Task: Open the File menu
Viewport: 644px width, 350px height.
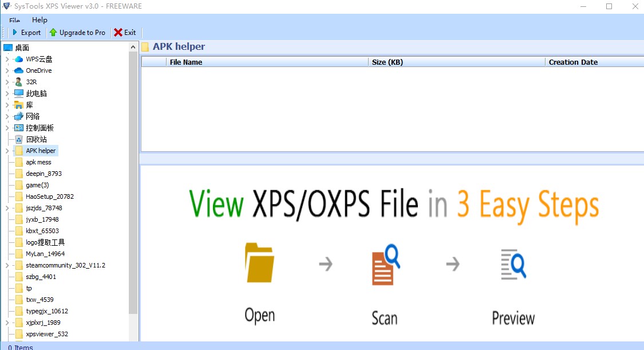Action: (14, 20)
